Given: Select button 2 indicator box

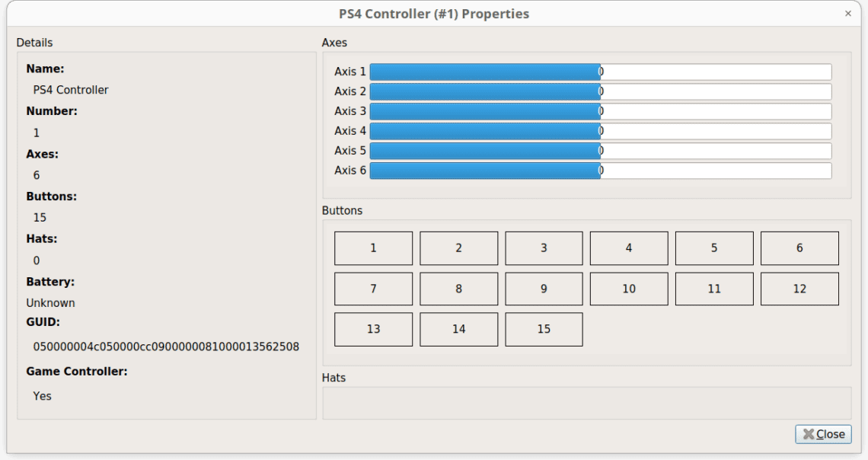Looking at the screenshot, I should 458,248.
